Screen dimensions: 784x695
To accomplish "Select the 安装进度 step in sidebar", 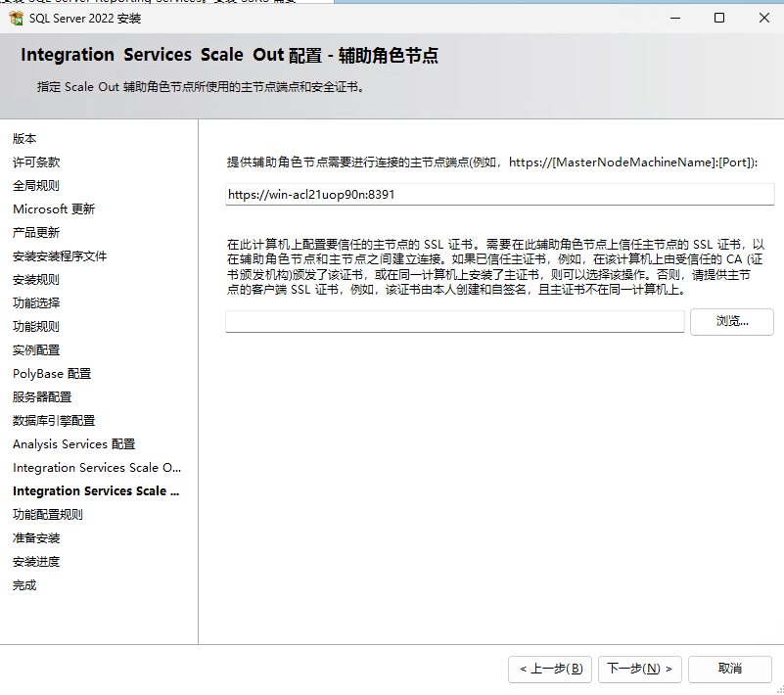I will (x=36, y=562).
